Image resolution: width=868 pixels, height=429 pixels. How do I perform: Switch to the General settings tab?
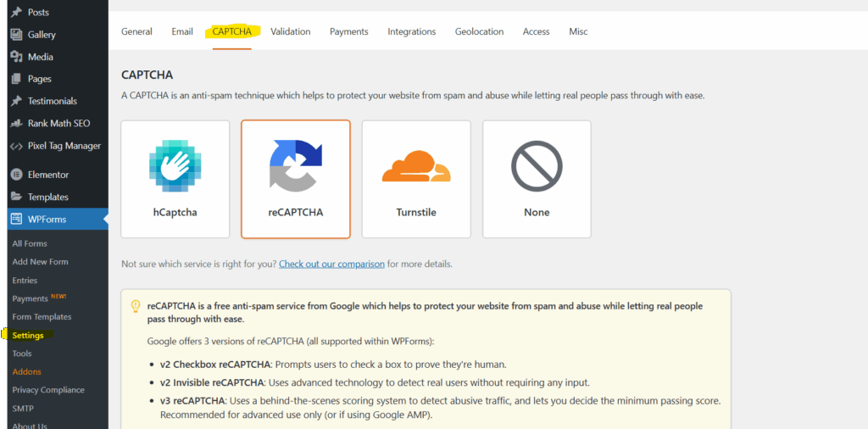[136, 31]
